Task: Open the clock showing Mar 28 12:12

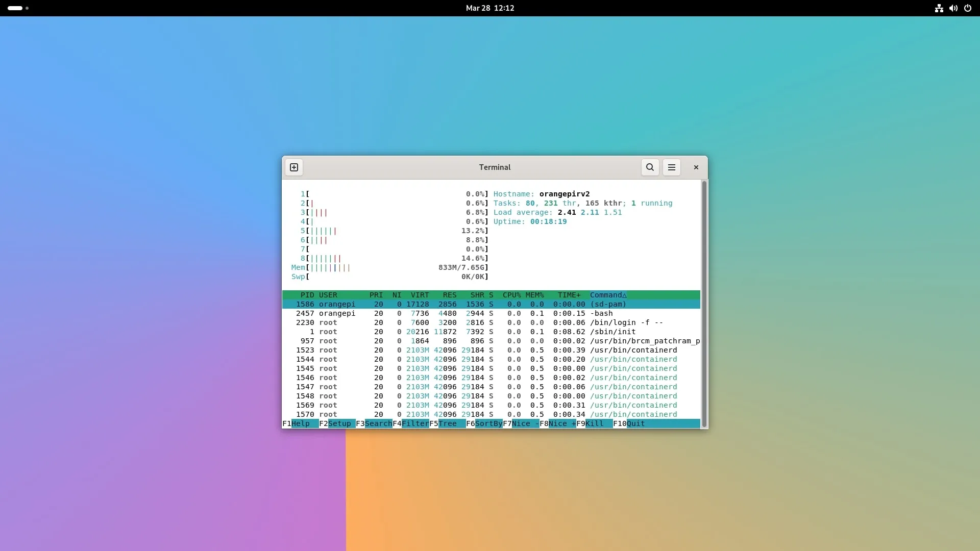Action: [x=489, y=8]
